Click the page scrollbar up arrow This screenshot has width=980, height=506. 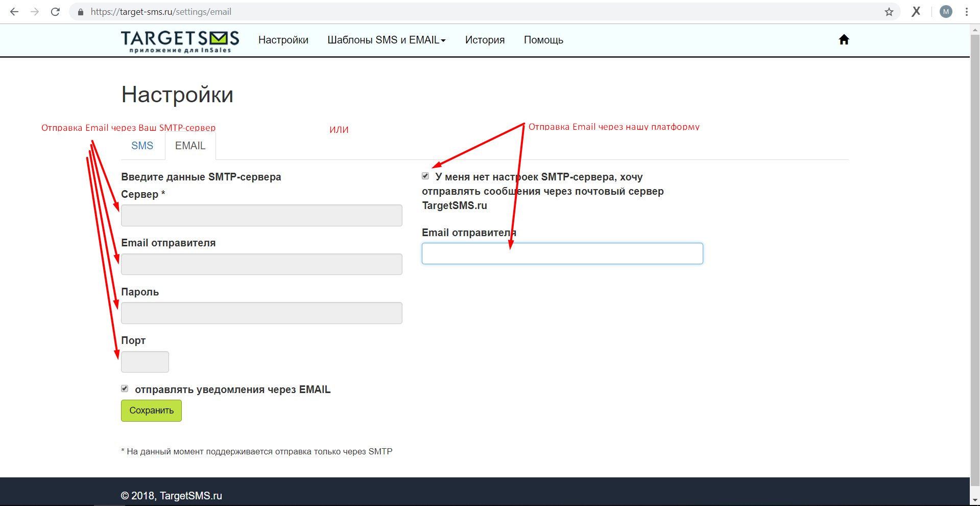(975, 30)
